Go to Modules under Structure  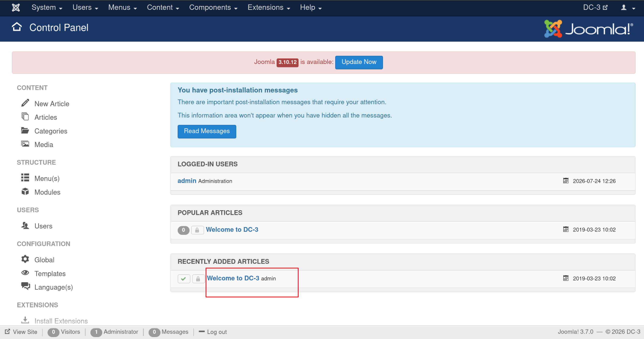pos(48,192)
